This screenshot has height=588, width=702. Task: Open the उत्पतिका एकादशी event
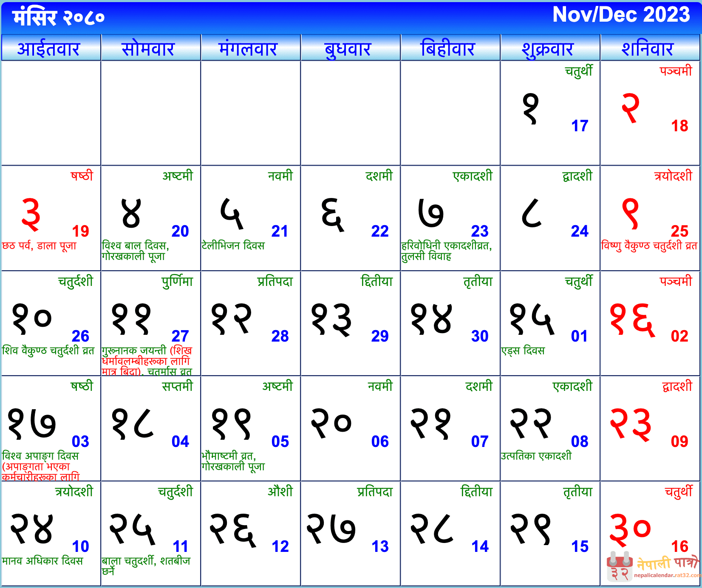pos(536,455)
